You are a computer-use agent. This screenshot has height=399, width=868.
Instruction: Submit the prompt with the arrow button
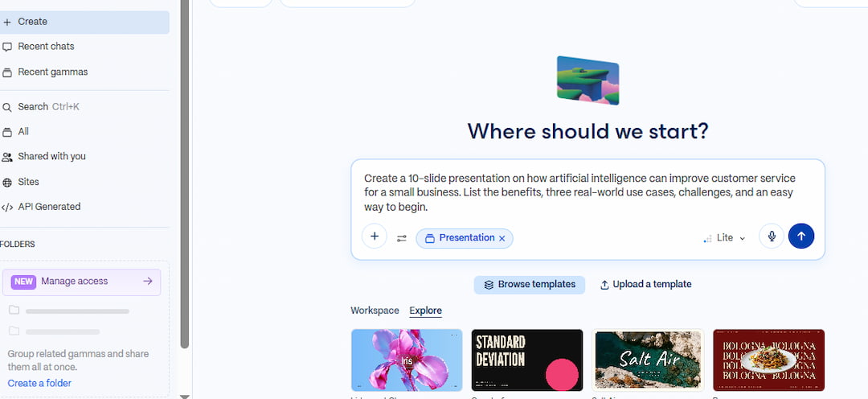pyautogui.click(x=801, y=237)
